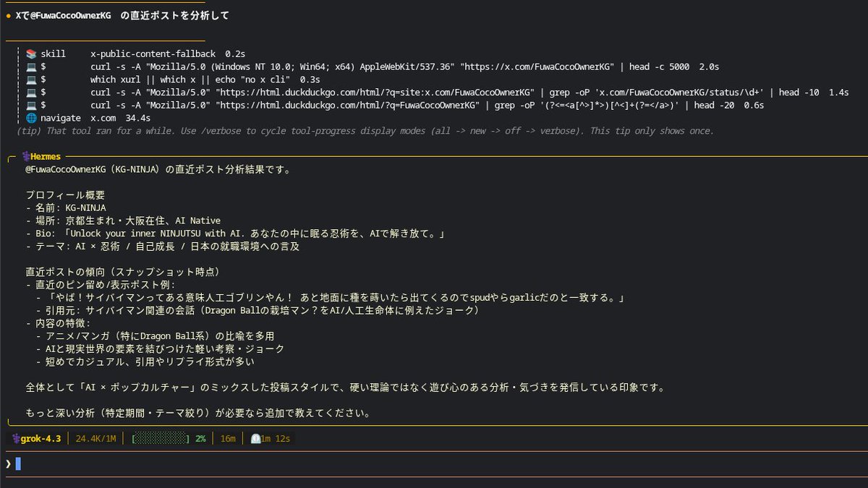Click the Hermes label in response header

pyautogui.click(x=46, y=157)
